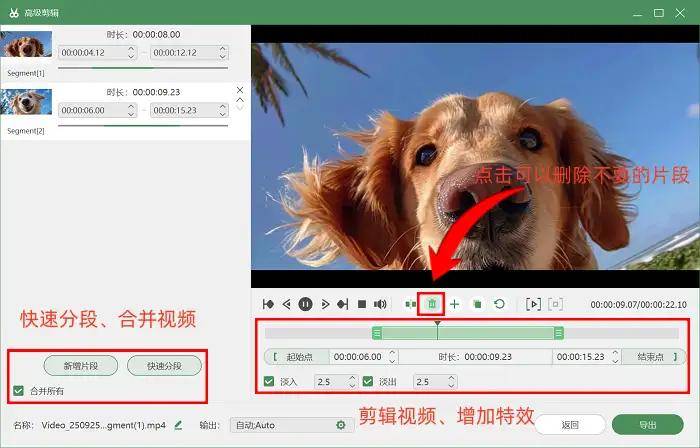Viewport: 700px width, 448px height.
Task: Click the timeline playhead marker
Action: click(x=437, y=324)
